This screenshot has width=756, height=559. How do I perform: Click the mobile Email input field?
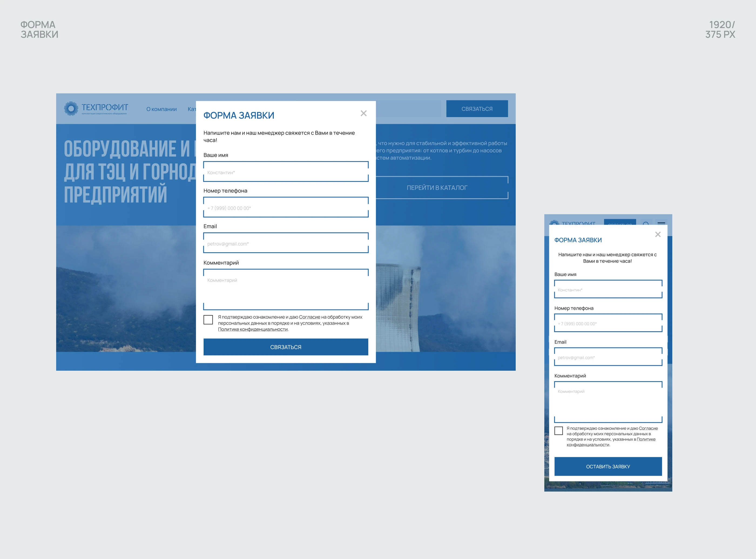[x=608, y=357]
